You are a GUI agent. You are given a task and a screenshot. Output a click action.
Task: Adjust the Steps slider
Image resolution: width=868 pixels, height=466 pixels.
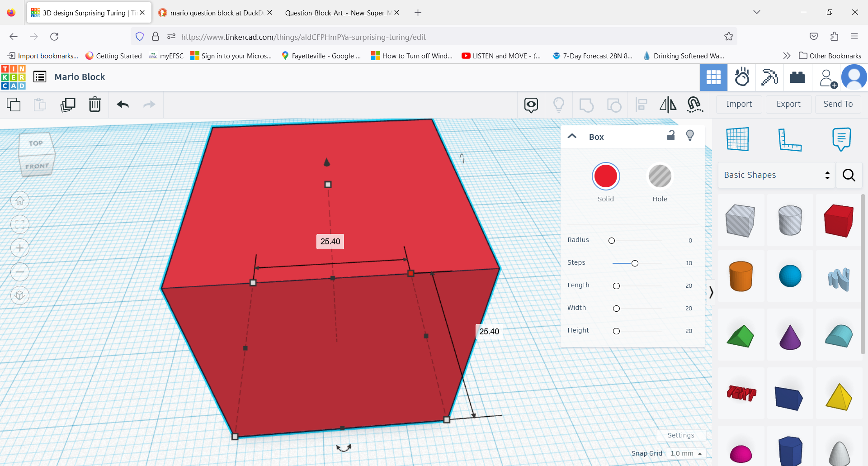tap(635, 263)
